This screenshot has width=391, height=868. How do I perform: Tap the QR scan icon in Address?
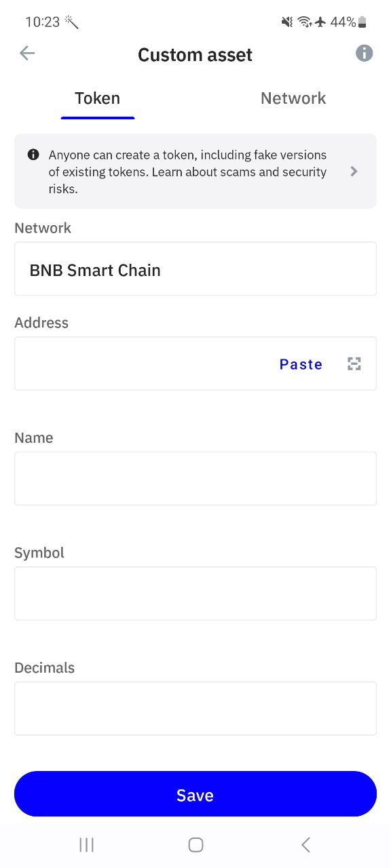coord(354,364)
